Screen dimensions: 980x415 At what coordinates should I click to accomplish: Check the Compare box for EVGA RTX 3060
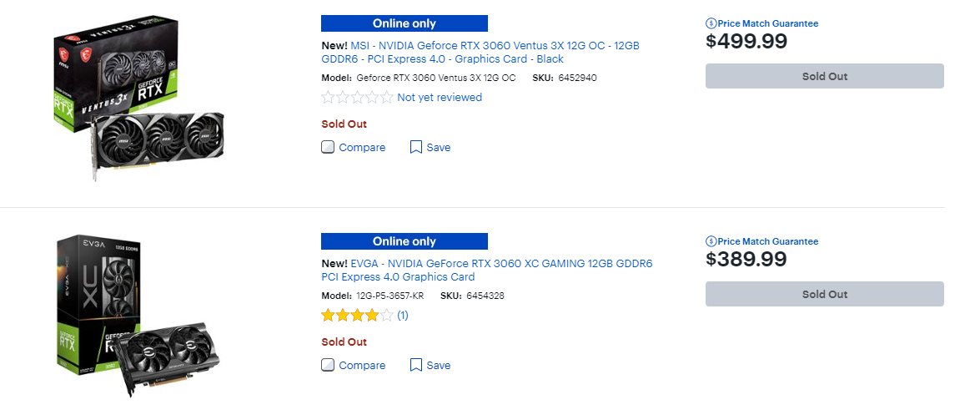(328, 365)
